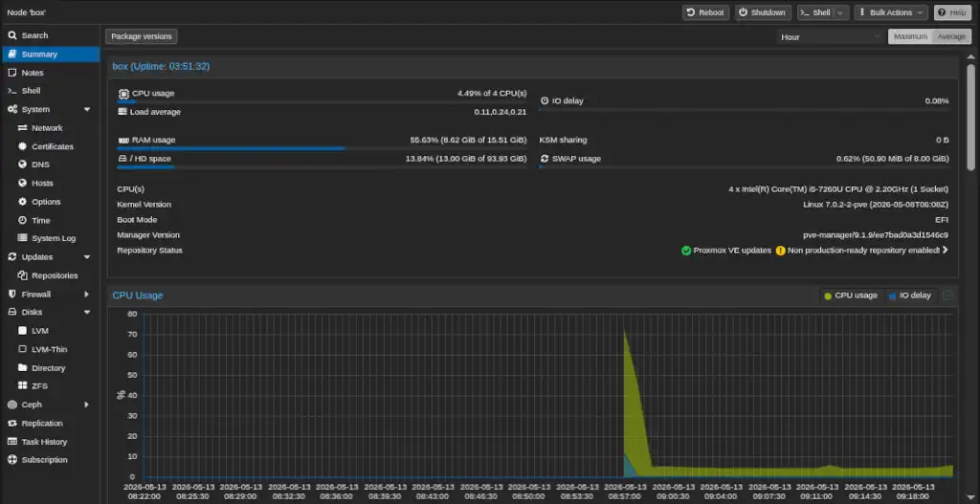Click the top Shell button

[x=816, y=12]
